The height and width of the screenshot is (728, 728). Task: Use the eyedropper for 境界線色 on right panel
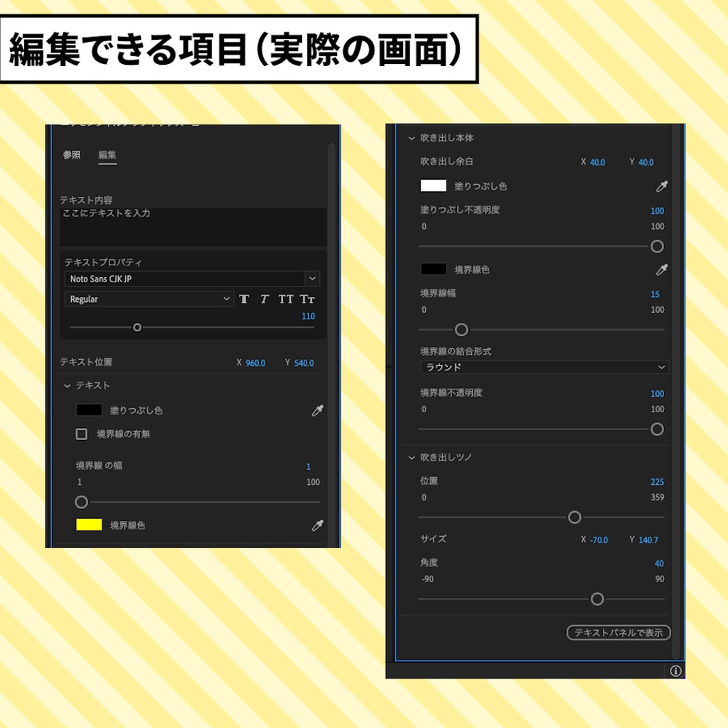click(x=661, y=269)
